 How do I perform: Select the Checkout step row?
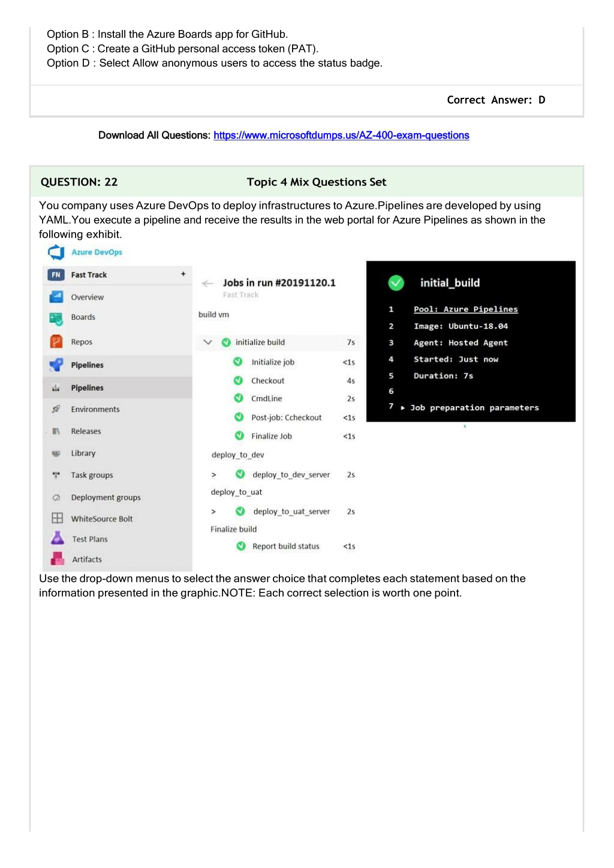[x=295, y=381]
